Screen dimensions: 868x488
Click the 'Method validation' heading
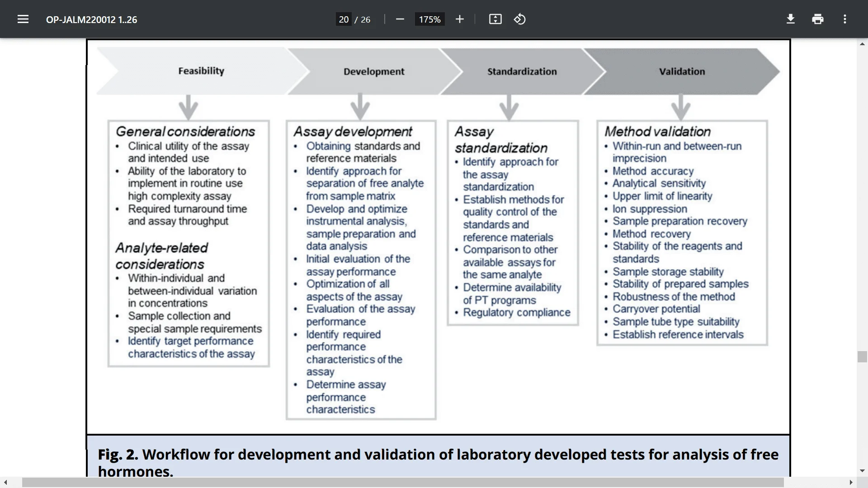click(658, 131)
